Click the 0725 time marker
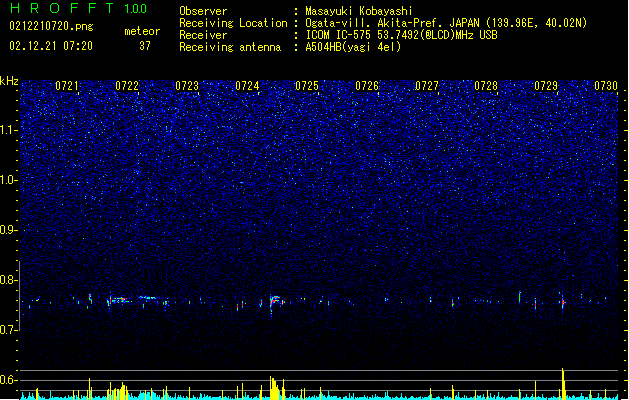 (x=307, y=86)
